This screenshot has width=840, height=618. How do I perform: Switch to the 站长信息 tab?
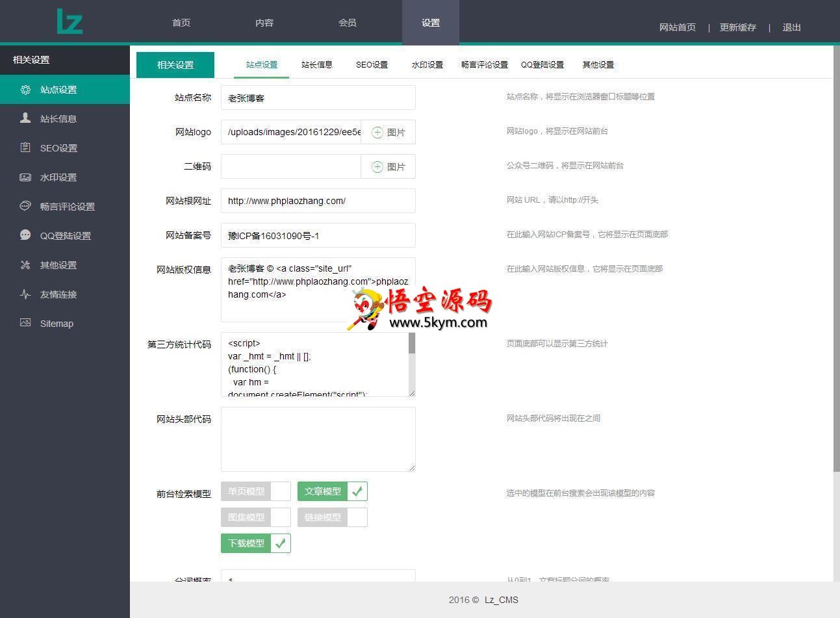(317, 65)
